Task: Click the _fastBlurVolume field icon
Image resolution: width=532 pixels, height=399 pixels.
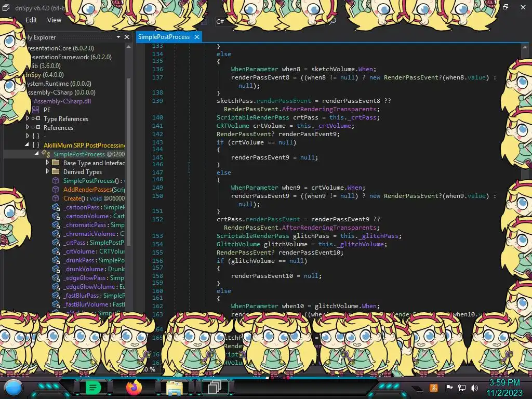Action: [56, 304]
